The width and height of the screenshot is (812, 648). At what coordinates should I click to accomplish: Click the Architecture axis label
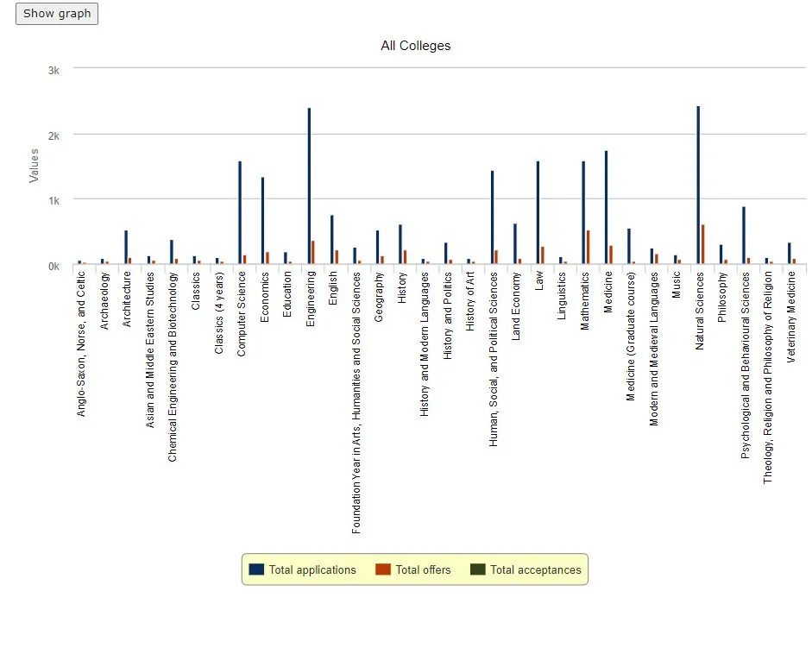pos(127,299)
